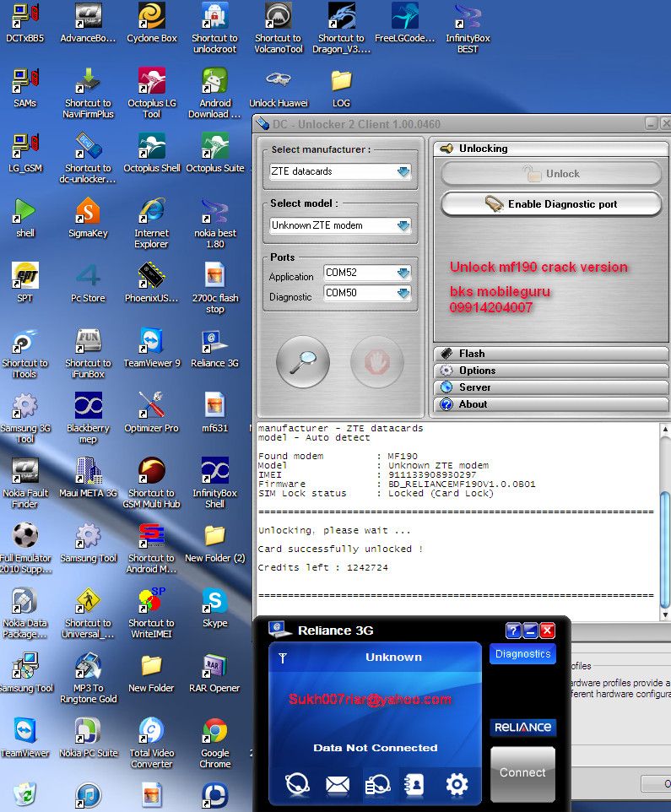Open the SigmaKey desktop icon
671x812 pixels.
tap(88, 218)
